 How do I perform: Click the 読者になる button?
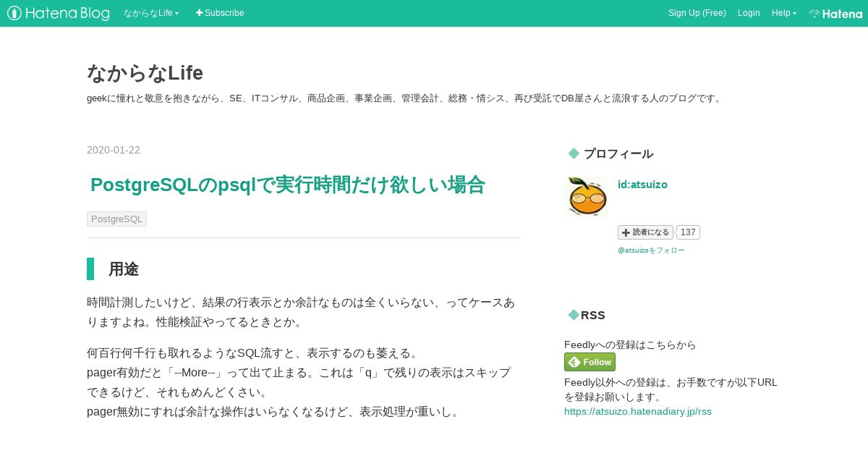(x=645, y=232)
